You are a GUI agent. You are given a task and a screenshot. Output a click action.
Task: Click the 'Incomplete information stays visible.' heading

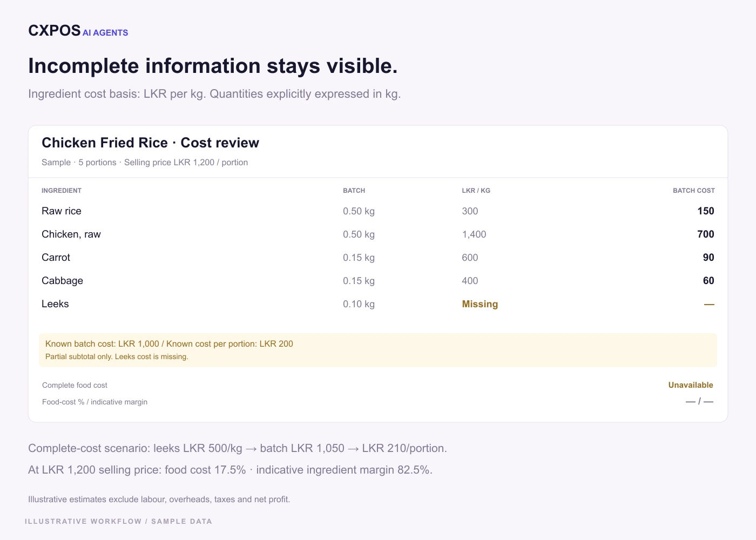(213, 66)
